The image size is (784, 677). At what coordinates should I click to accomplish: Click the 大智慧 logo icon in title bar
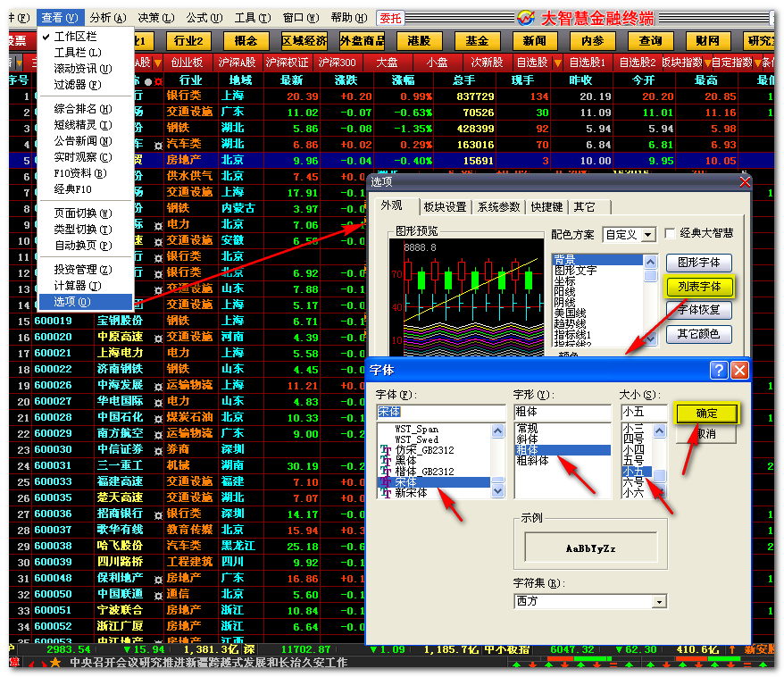(x=526, y=18)
